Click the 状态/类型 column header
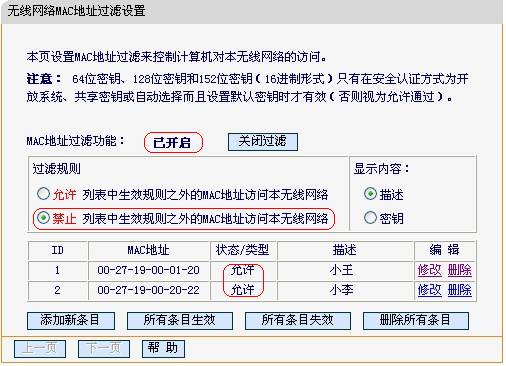Screen dimensions: 506x366 (243, 250)
